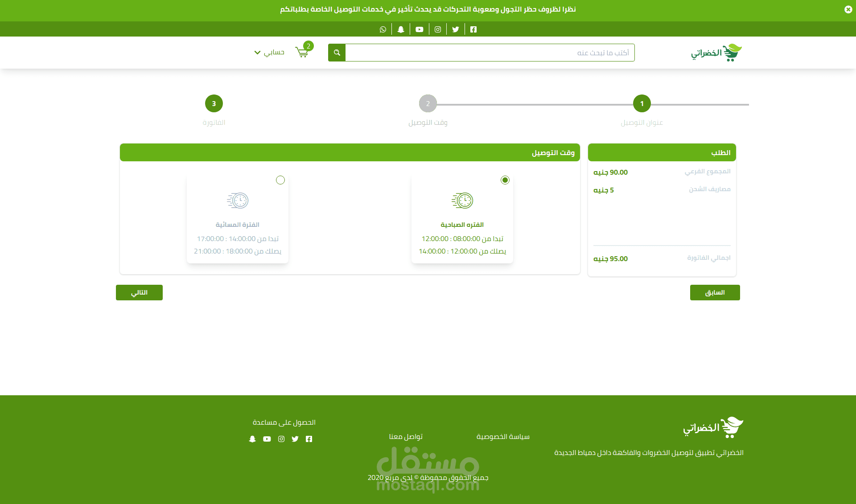This screenshot has height=504, width=856.
Task: Open WhatsApp icon in top bar
Action: (x=383, y=29)
